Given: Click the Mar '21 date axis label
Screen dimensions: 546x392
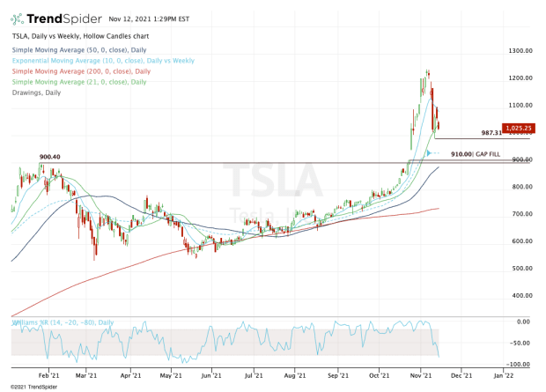Looking at the screenshot, I should (86, 375).
